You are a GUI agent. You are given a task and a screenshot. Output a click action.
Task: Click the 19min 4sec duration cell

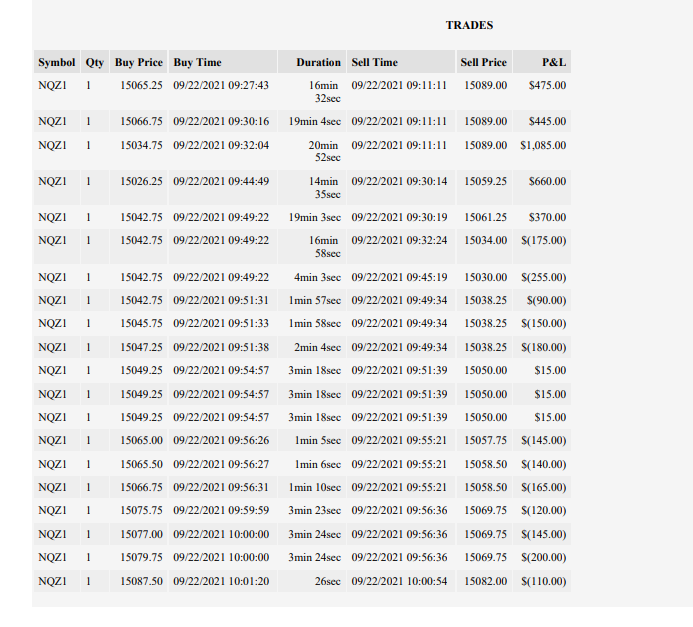pos(312,122)
